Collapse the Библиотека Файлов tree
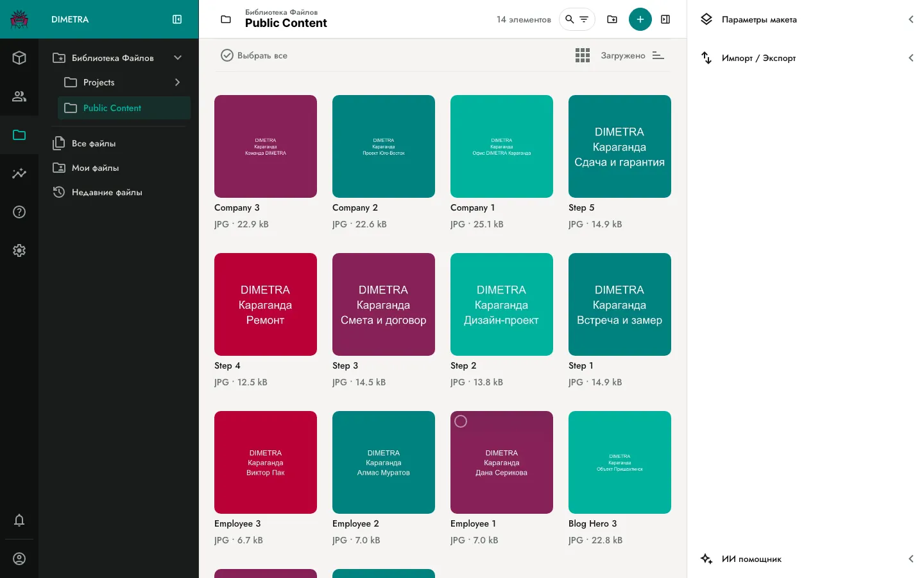 [178, 58]
